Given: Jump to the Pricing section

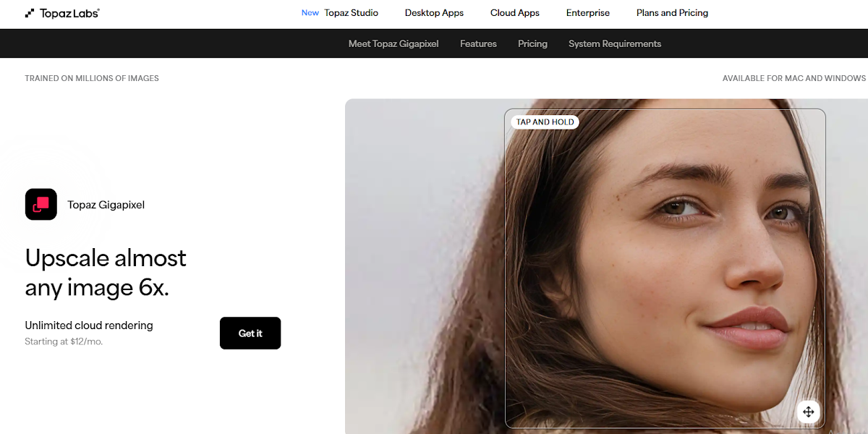Looking at the screenshot, I should [x=532, y=43].
